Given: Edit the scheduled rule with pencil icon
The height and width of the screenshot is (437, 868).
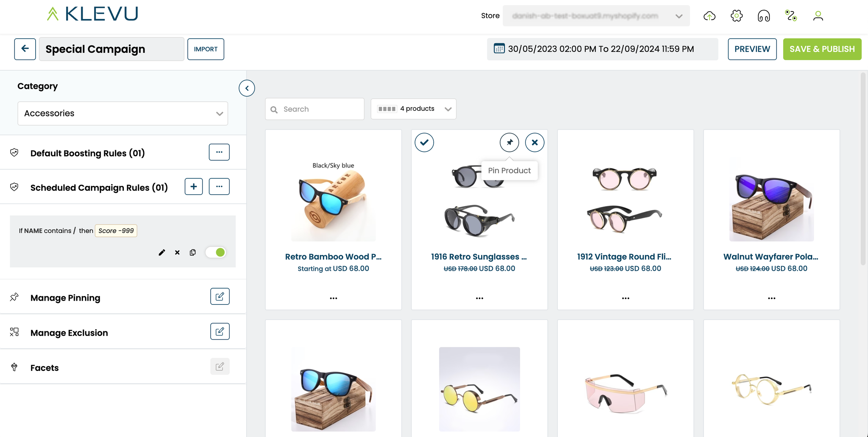Looking at the screenshot, I should 162,253.
